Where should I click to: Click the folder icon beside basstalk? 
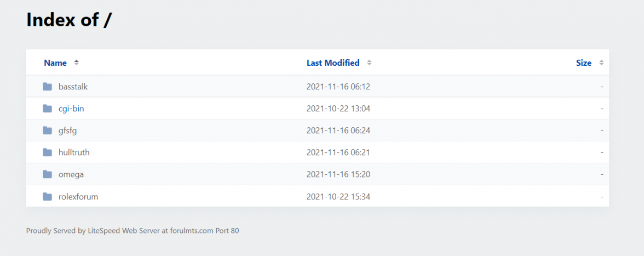click(x=48, y=87)
